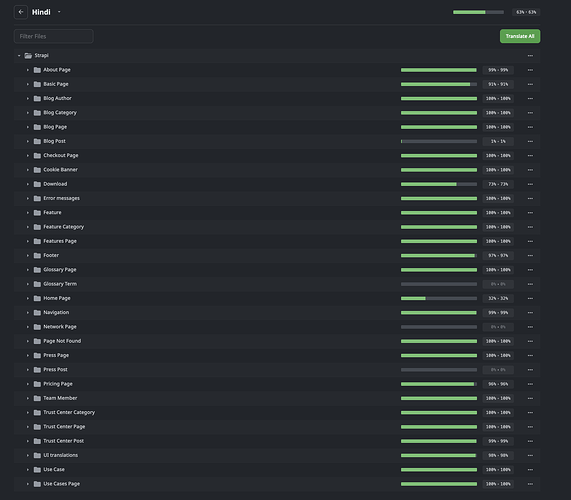Open more options for Network Page
This screenshot has width=571, height=500.
pos(530,327)
